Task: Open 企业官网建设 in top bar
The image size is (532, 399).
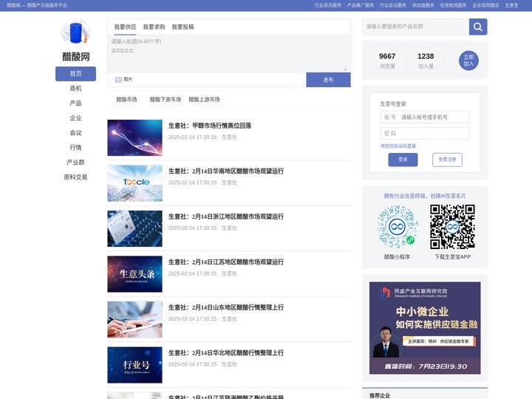Action: click(x=485, y=5)
